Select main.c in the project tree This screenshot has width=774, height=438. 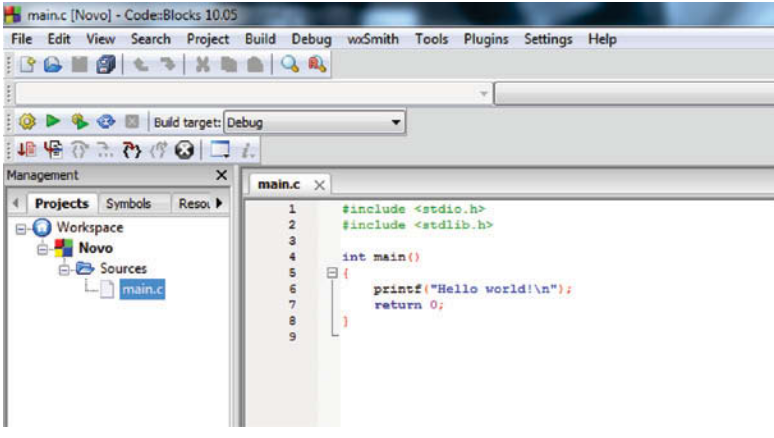point(143,290)
